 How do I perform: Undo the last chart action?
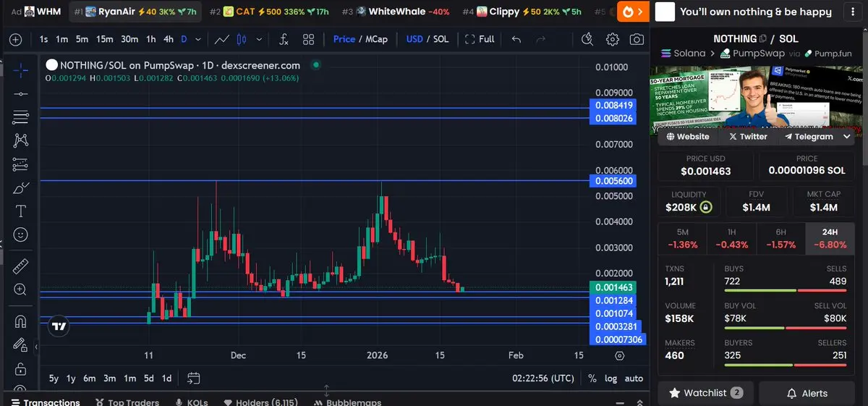pos(516,39)
